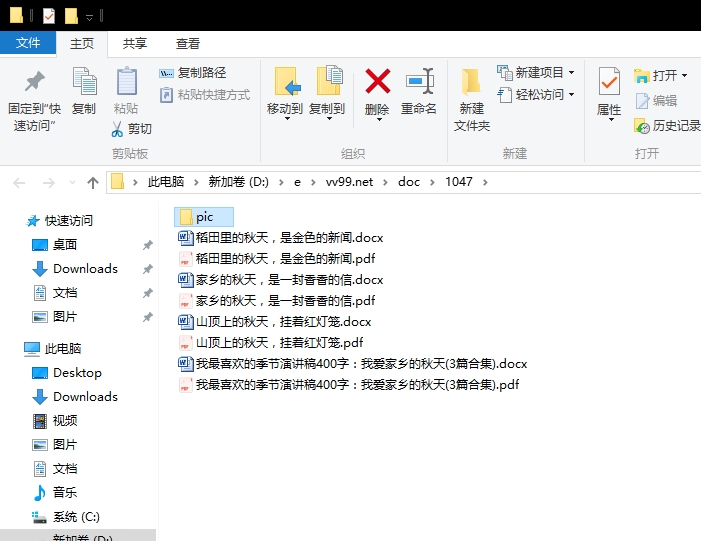Viewport: 701px width, 541px height.
Task: Open pinned 图片 in Quick access
Action: tap(55, 317)
